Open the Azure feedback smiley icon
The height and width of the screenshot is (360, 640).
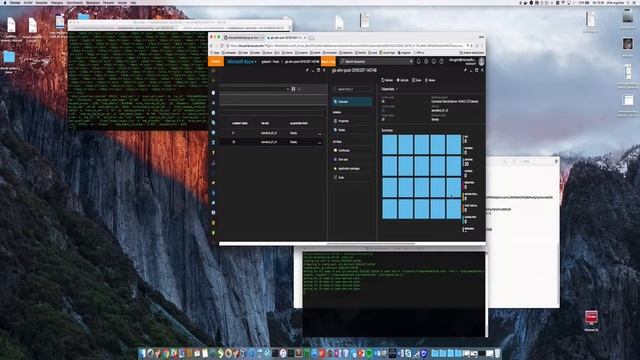(433, 61)
